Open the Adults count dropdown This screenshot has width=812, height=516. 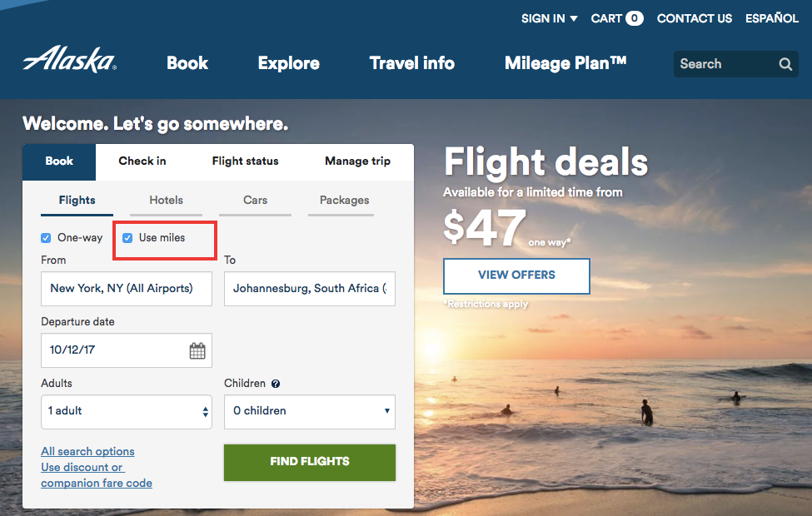click(x=126, y=411)
